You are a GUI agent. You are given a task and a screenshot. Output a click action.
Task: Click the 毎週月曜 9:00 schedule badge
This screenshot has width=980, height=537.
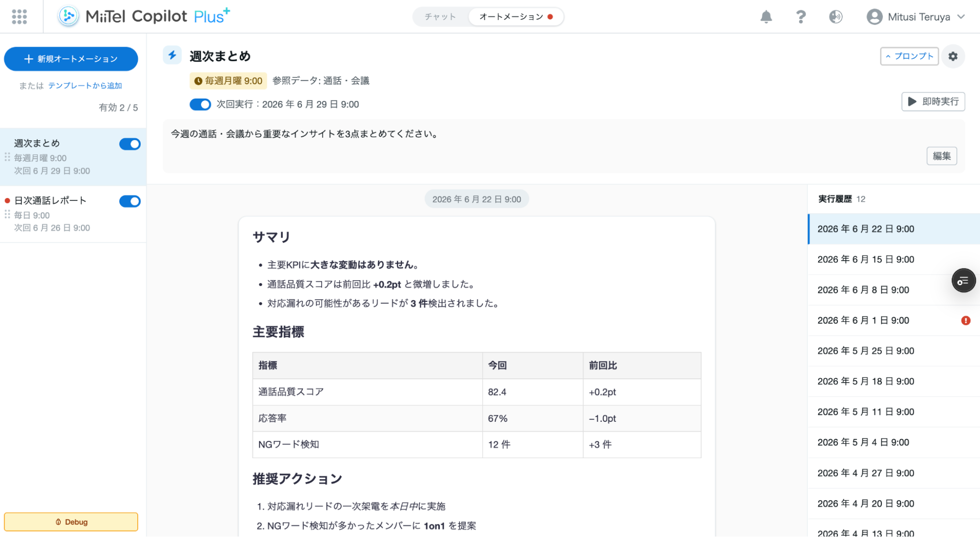click(x=228, y=81)
